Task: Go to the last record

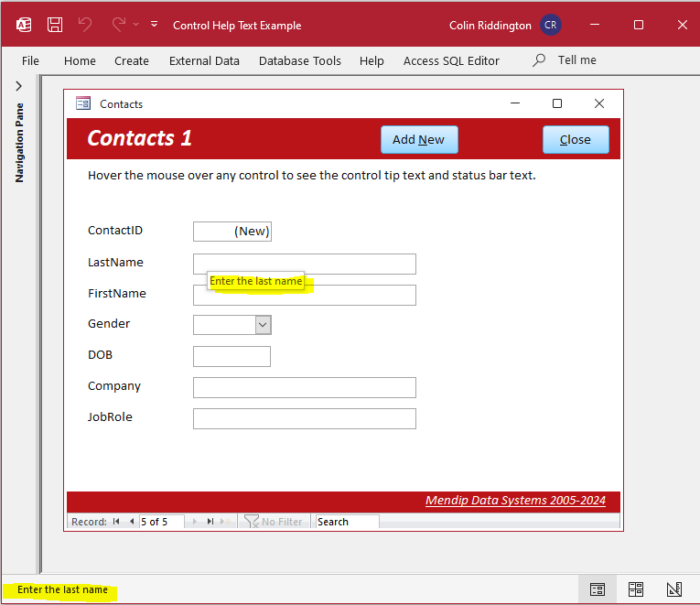Action: click(210, 521)
